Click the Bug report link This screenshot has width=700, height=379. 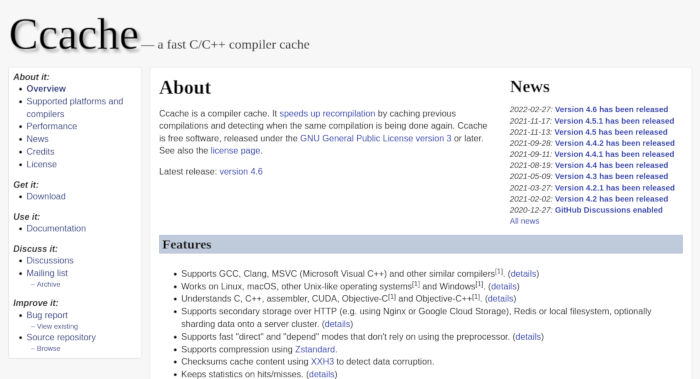tap(47, 315)
